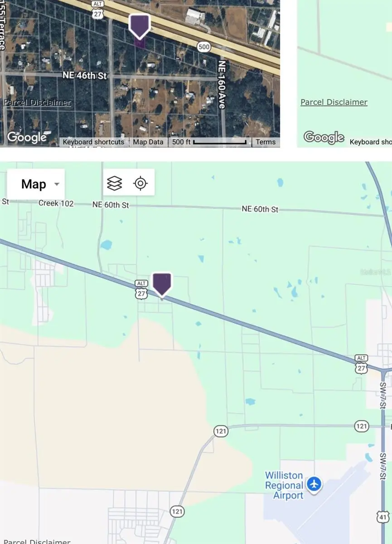Click the US 41 highway shield
392x544 pixels.
383,517
